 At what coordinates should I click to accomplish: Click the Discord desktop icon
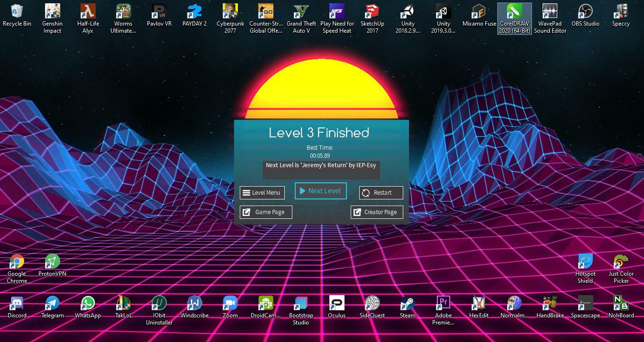click(x=17, y=304)
